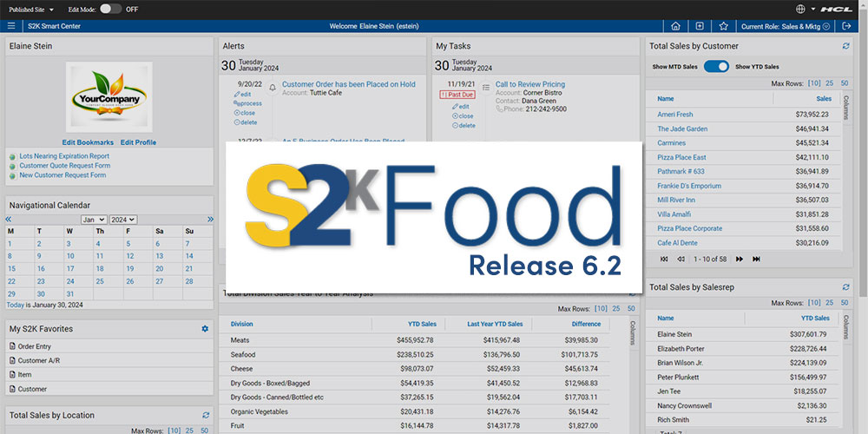The width and height of the screenshot is (868, 434).
Task: Refresh Total Sales by Salesrep panel
Action: click(845, 287)
